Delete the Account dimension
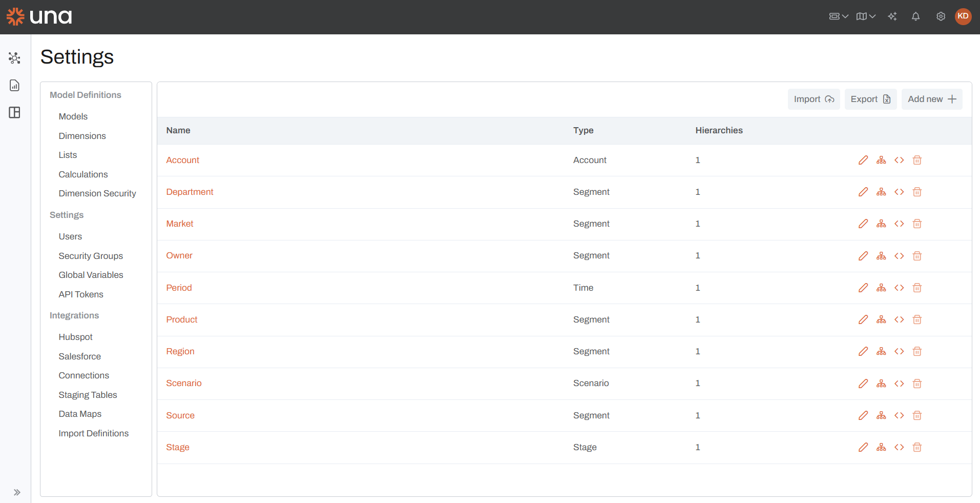 click(x=917, y=160)
